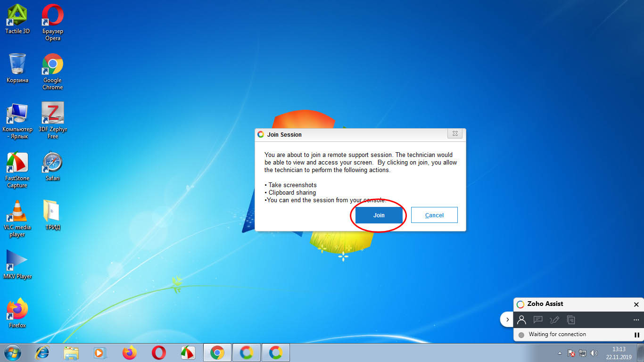Screen dimensions: 644x362
Task: Open the participant icon in Zoho Assist
Action: [x=521, y=320]
